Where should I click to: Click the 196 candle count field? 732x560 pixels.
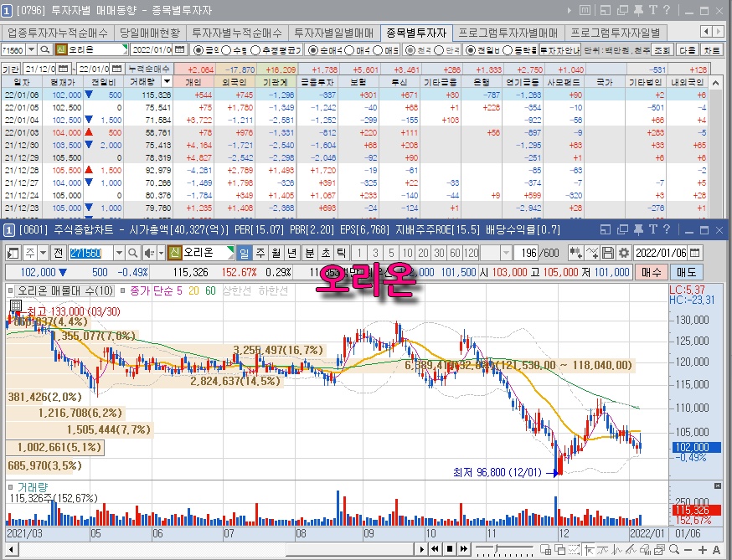pyautogui.click(x=526, y=254)
